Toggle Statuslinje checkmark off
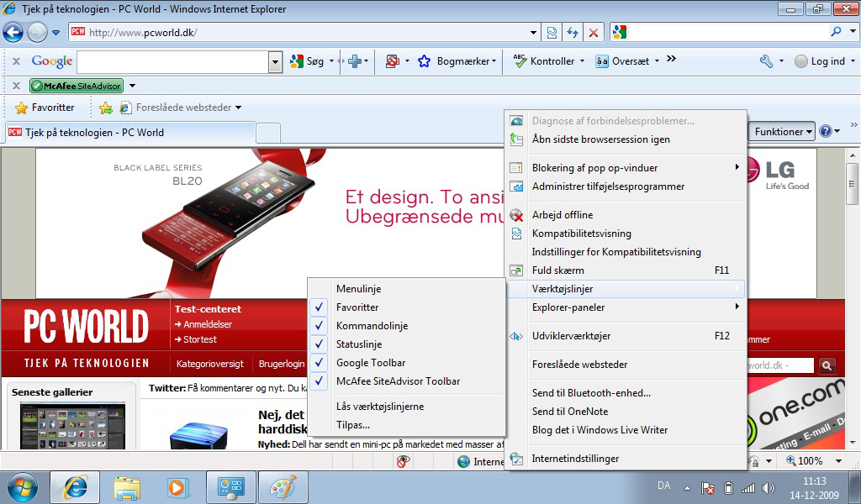The image size is (861, 504). point(358,344)
